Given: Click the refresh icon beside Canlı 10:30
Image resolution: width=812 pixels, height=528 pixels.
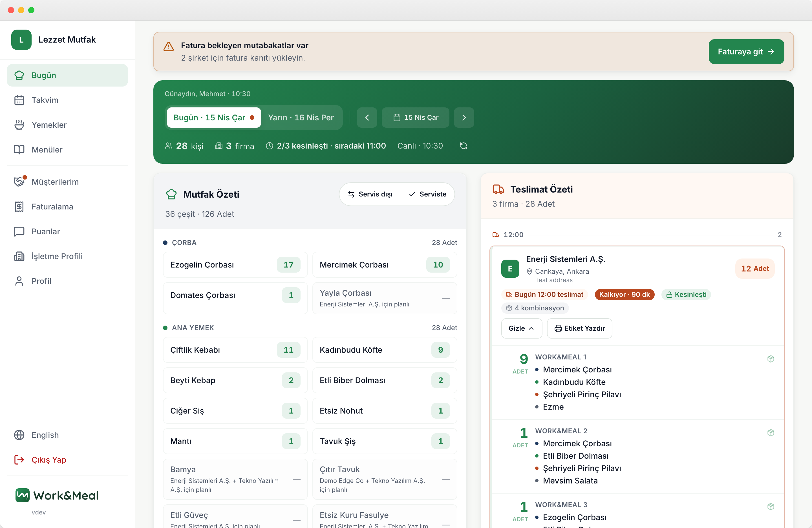Looking at the screenshot, I should pyautogui.click(x=463, y=146).
